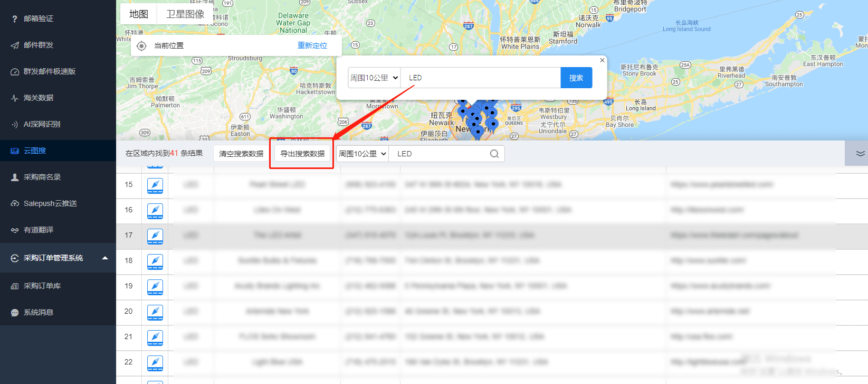868x384 pixels.
Task: Click the locate icon in row 19
Action: pos(155,287)
